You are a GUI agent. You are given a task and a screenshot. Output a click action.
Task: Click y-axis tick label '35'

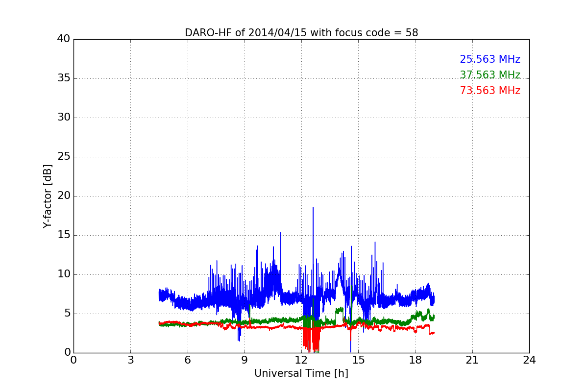[x=64, y=78]
